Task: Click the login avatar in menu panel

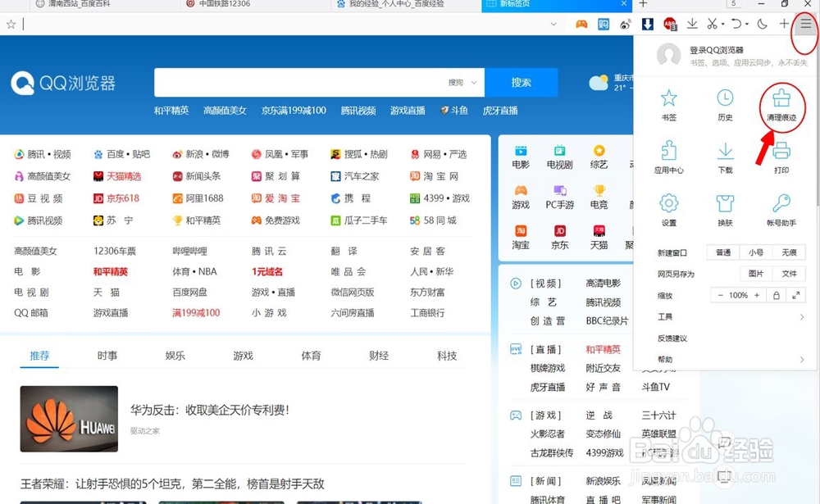Action: [669, 55]
